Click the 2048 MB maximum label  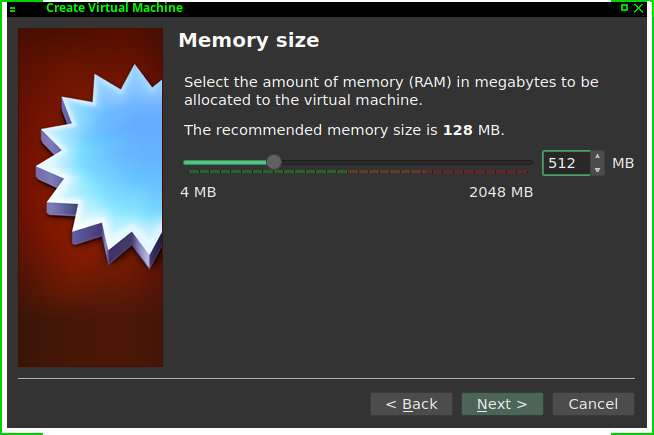coord(501,192)
